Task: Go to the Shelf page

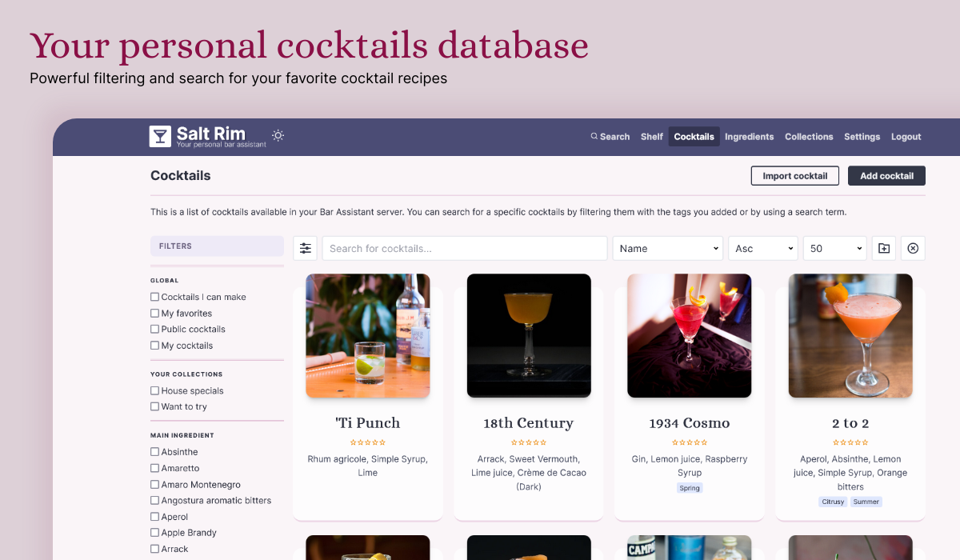Action: (652, 137)
